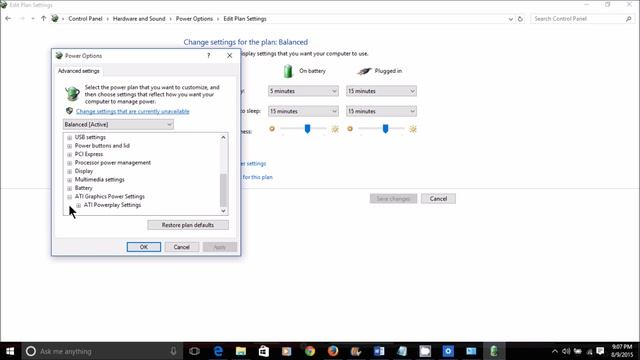Click the Plugged in brightness slider thumb
The image size is (640, 360).
click(x=385, y=129)
